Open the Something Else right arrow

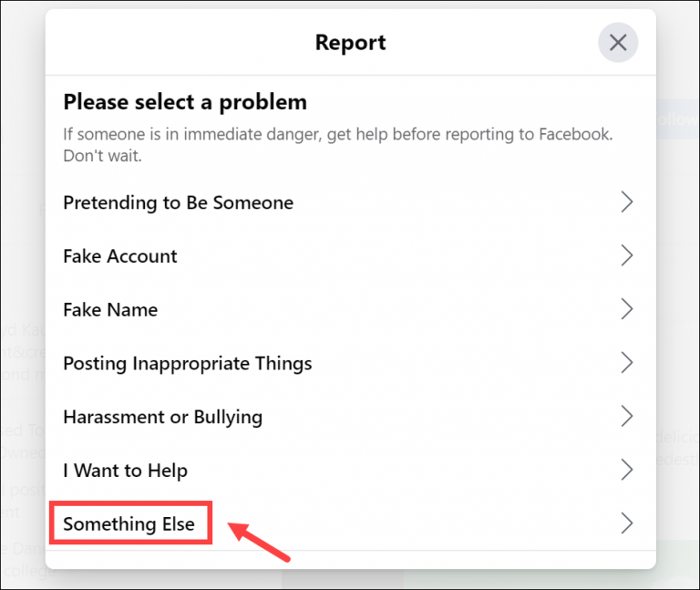[x=626, y=524]
